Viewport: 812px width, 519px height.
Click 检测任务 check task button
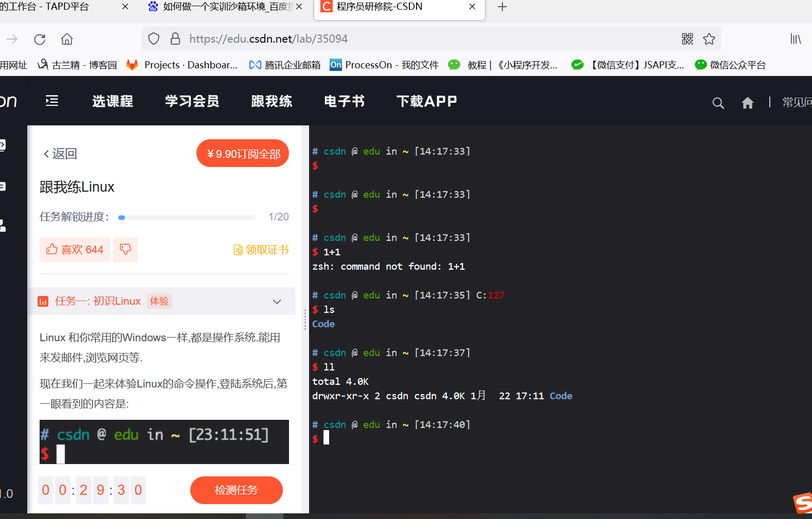coord(237,490)
